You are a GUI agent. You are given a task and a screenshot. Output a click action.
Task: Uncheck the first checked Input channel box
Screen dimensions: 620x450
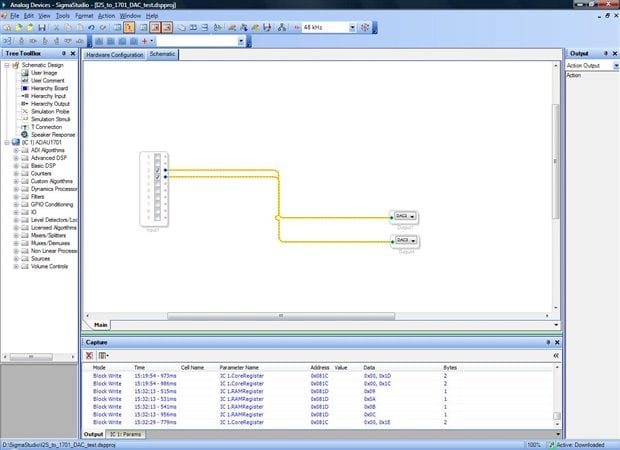click(x=157, y=170)
